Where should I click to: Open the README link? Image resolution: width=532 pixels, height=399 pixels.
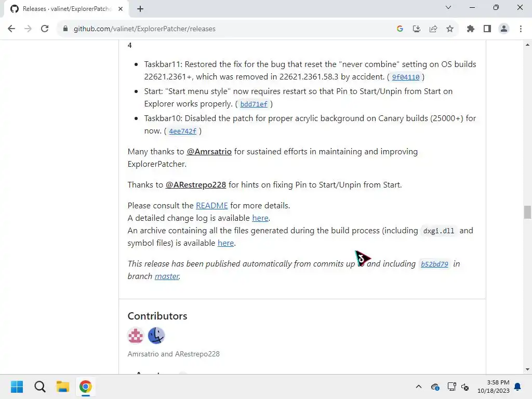(x=212, y=206)
